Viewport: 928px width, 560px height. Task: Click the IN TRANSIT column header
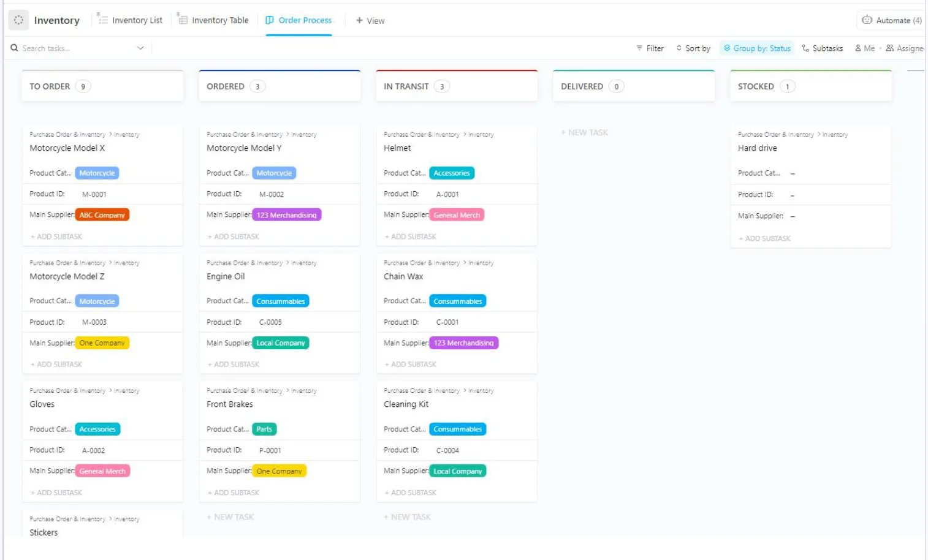pyautogui.click(x=457, y=86)
